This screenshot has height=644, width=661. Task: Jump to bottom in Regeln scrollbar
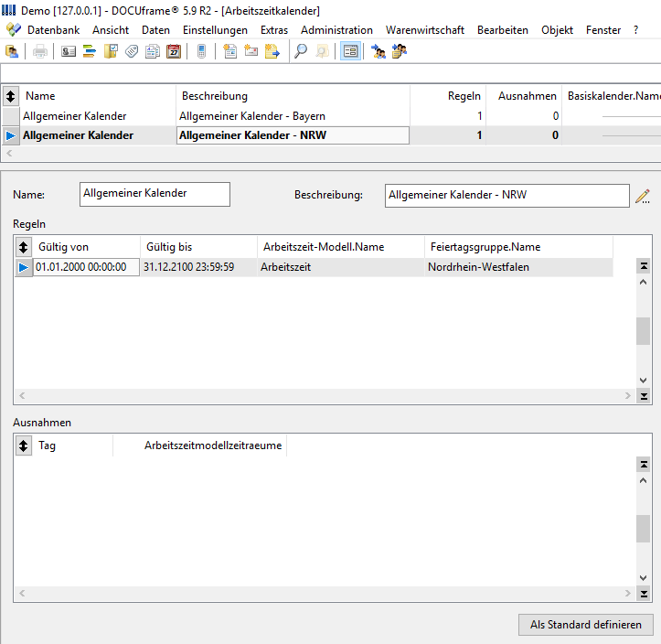click(644, 396)
